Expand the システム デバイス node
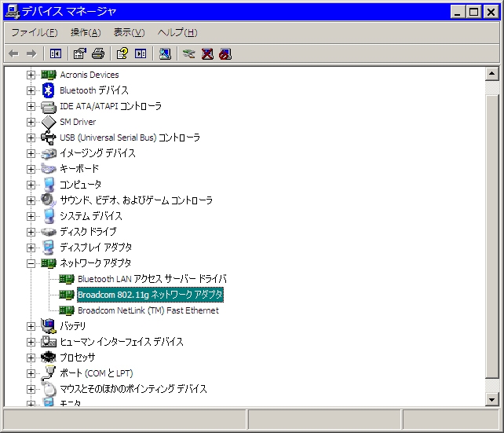This screenshot has height=433, width=504. (31, 216)
